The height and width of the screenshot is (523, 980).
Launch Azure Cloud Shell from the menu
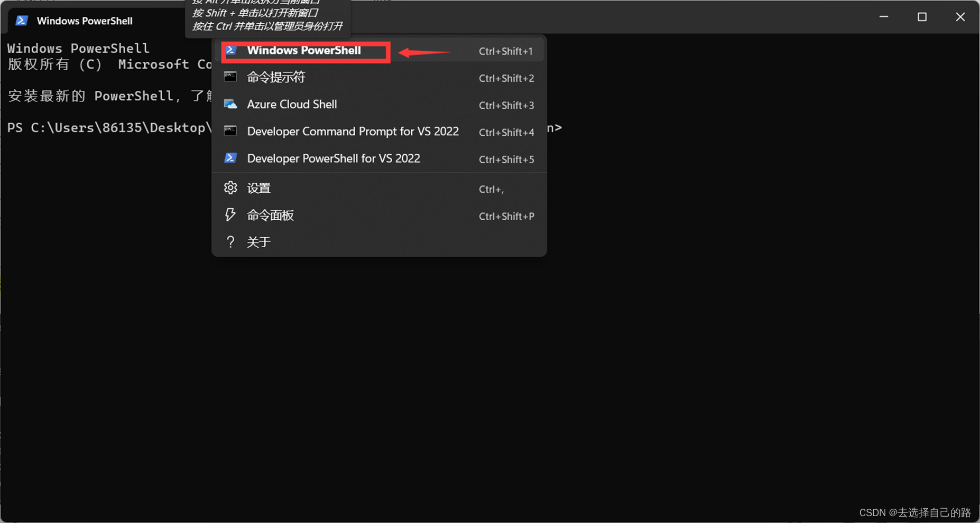(292, 105)
